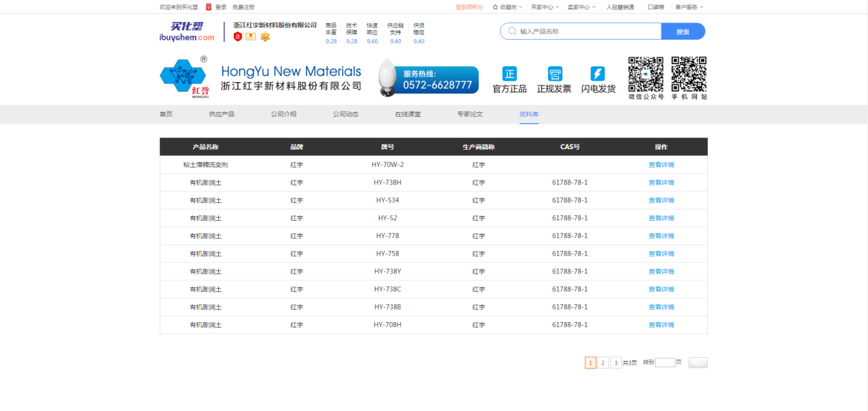
Task: Click the gold medal badge under company name
Action: 265,36
